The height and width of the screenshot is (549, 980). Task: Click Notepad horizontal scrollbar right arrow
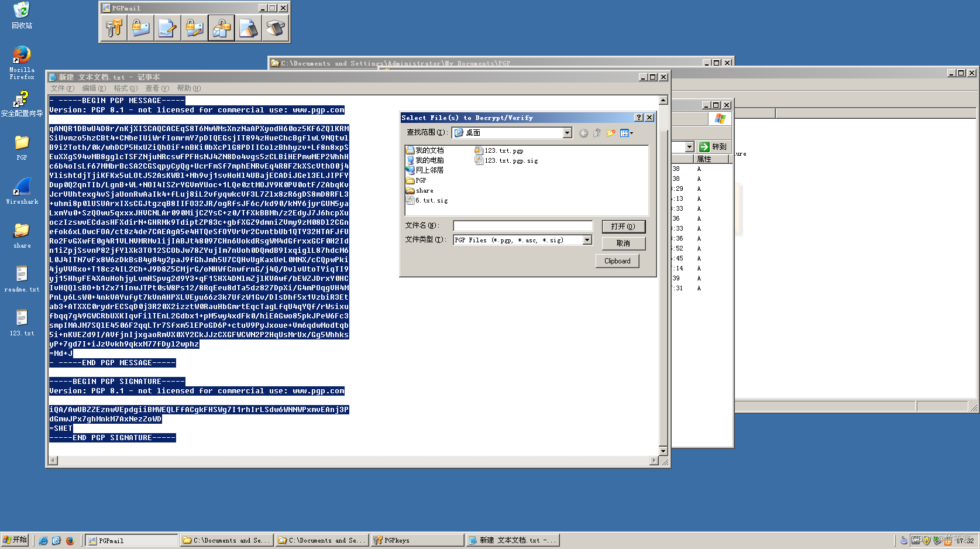point(654,461)
